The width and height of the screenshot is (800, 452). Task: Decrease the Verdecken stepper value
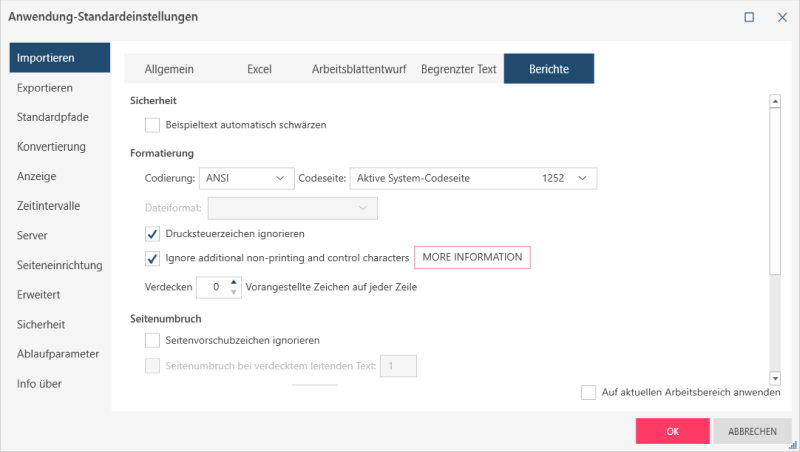tap(235, 292)
